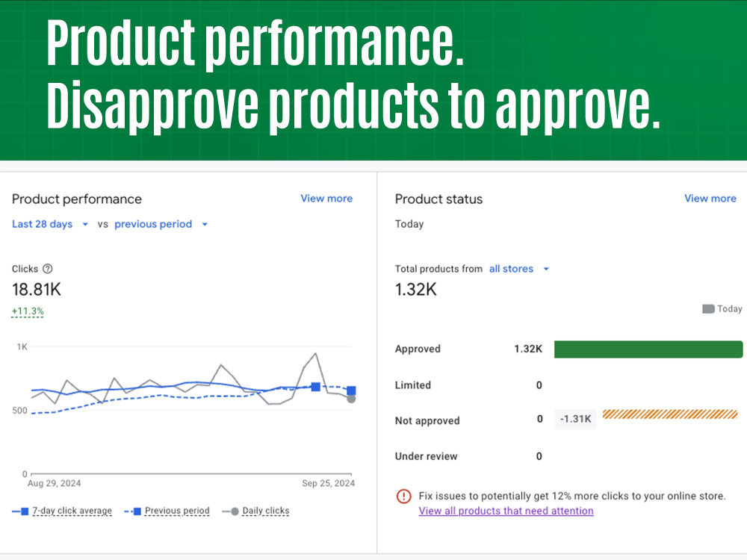Click the red alert icon beside Fix issues

(403, 497)
